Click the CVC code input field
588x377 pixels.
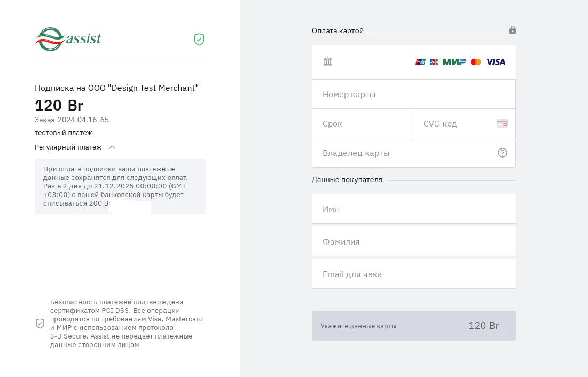(x=457, y=124)
